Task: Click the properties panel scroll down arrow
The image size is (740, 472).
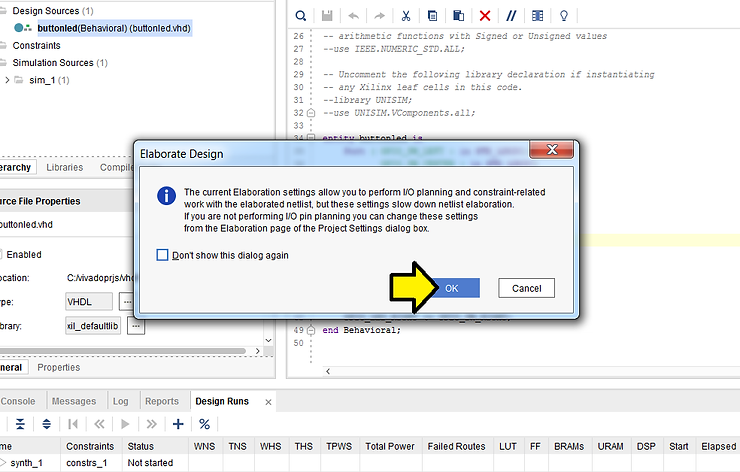Action: click(x=269, y=340)
